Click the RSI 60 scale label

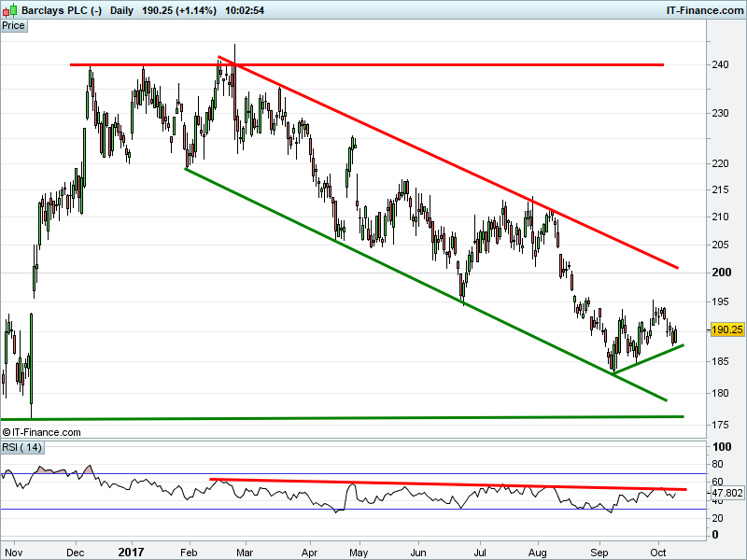tap(717, 482)
